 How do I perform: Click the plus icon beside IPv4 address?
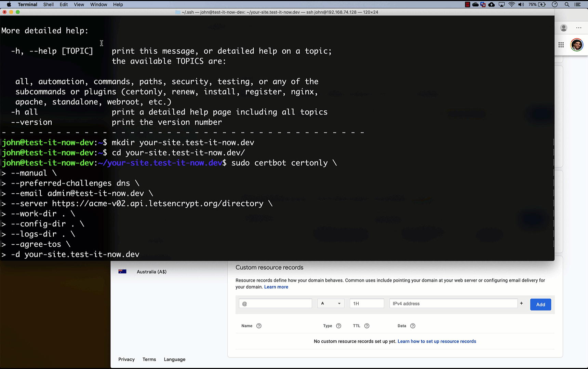pos(521,303)
